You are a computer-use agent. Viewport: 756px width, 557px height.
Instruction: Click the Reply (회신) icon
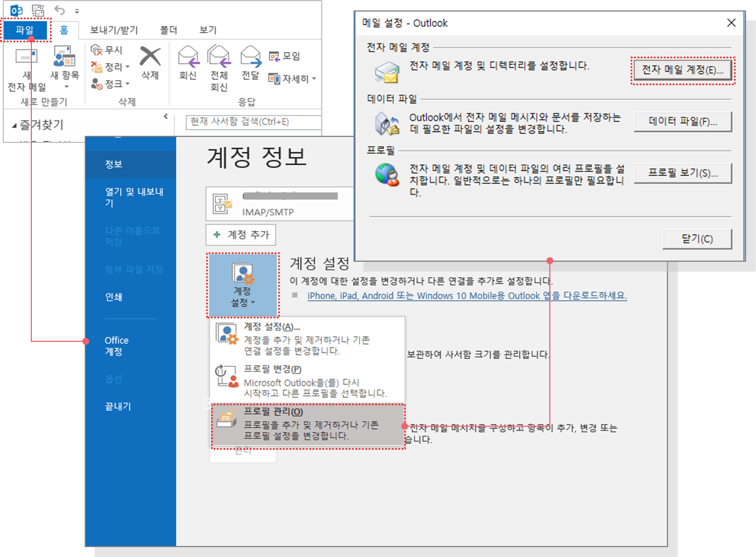tap(188, 57)
